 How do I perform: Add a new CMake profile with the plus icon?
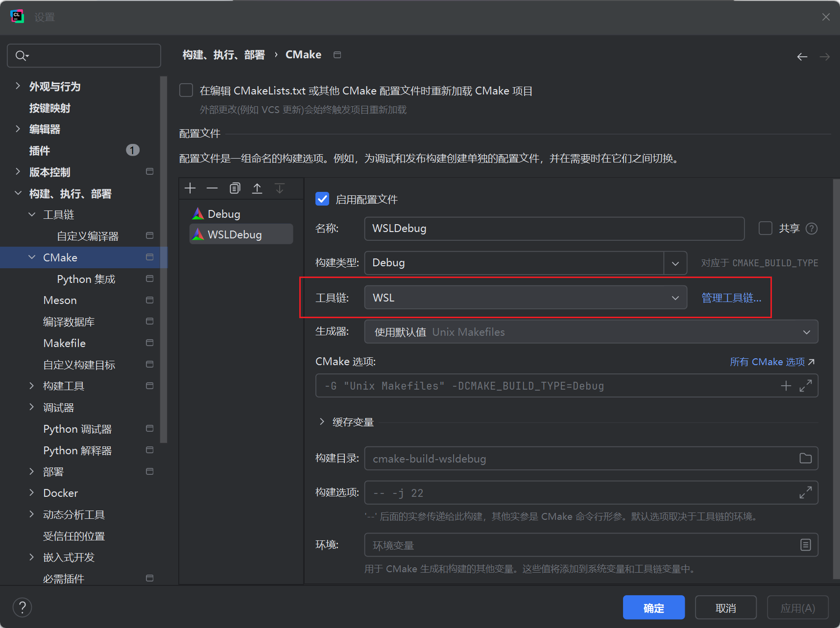tap(190, 188)
